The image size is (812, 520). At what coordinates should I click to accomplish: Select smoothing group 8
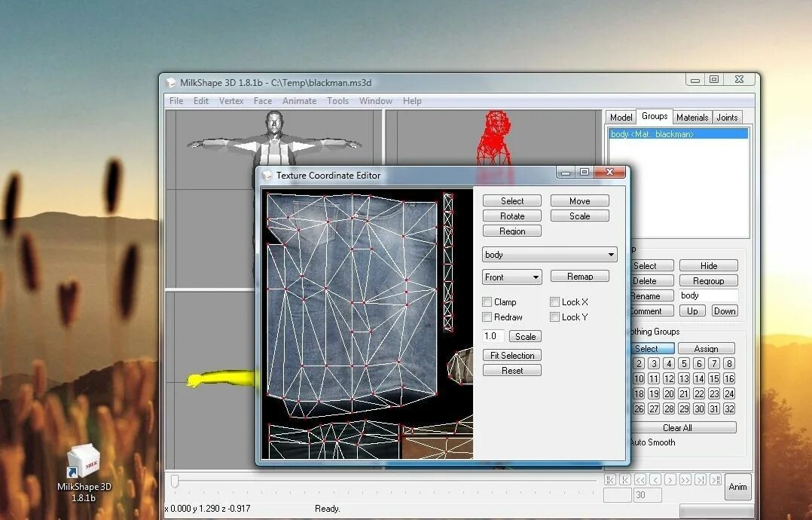click(x=729, y=363)
